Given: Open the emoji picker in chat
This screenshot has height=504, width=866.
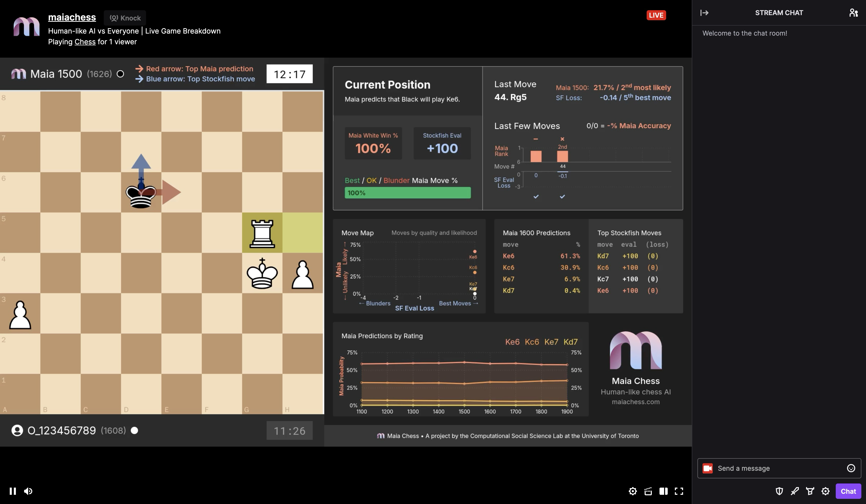Looking at the screenshot, I should (x=851, y=468).
